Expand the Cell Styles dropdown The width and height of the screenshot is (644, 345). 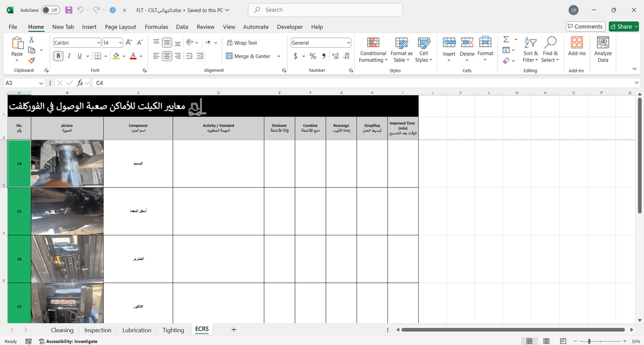point(423,49)
